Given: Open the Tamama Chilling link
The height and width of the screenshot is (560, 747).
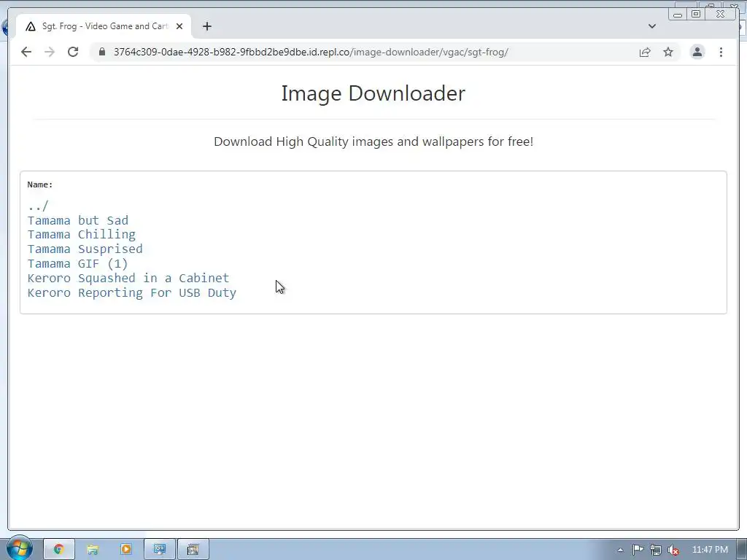Looking at the screenshot, I should tap(82, 235).
